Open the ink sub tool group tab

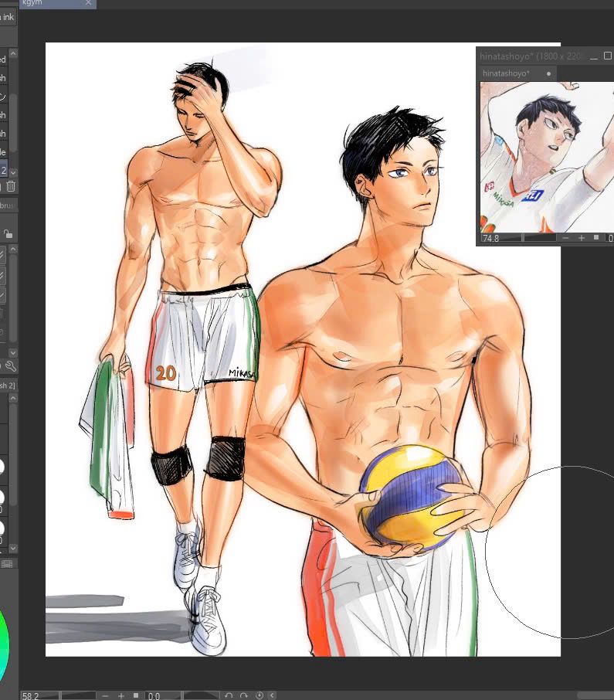8,18
